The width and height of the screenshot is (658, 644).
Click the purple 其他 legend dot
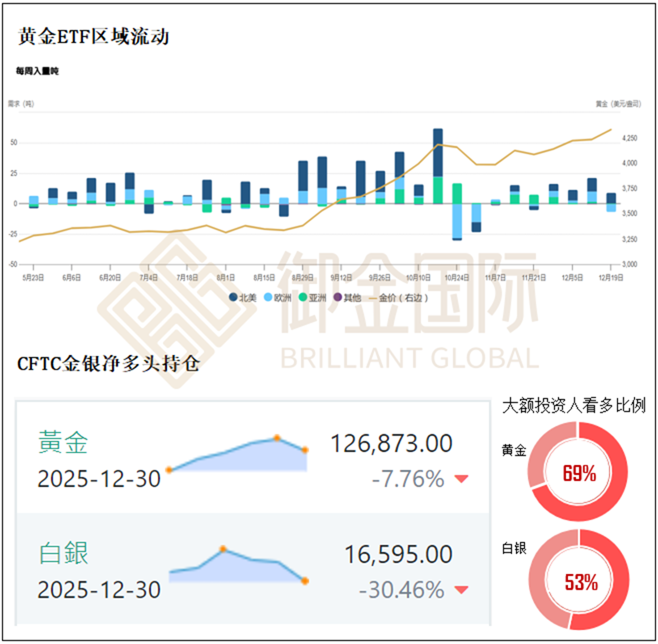[338, 297]
